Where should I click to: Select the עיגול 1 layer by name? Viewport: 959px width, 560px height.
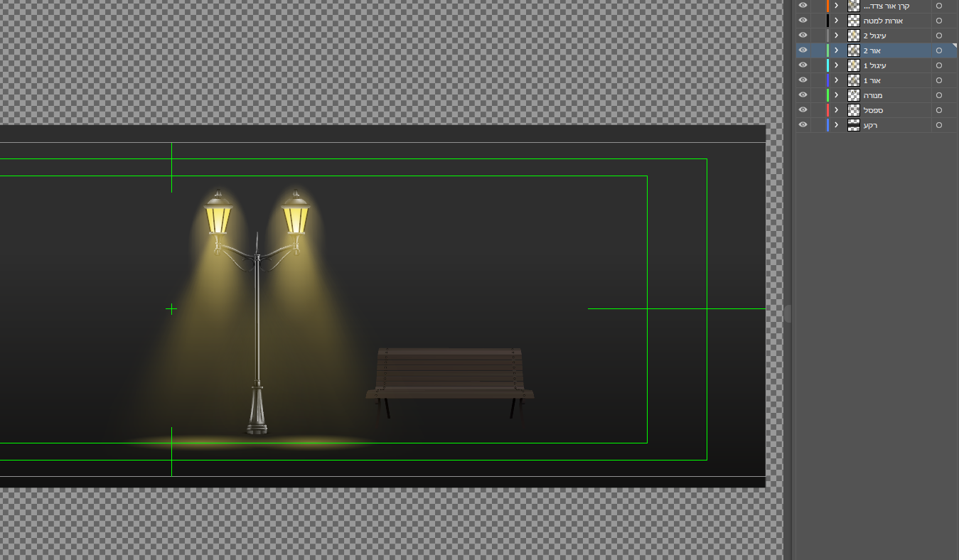coord(874,65)
